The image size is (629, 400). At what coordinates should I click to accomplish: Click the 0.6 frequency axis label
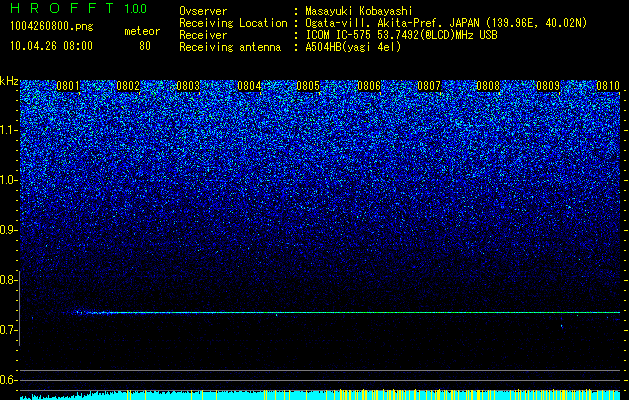click(x=9, y=380)
